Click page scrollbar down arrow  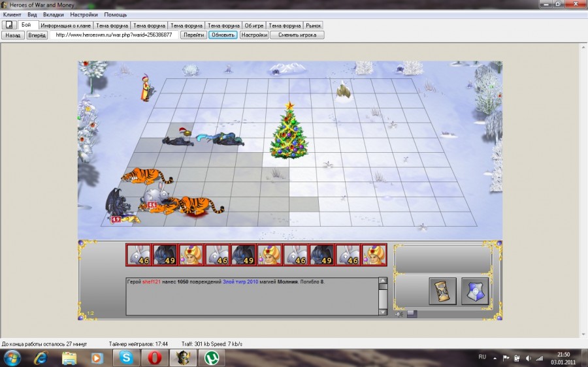pos(583,334)
